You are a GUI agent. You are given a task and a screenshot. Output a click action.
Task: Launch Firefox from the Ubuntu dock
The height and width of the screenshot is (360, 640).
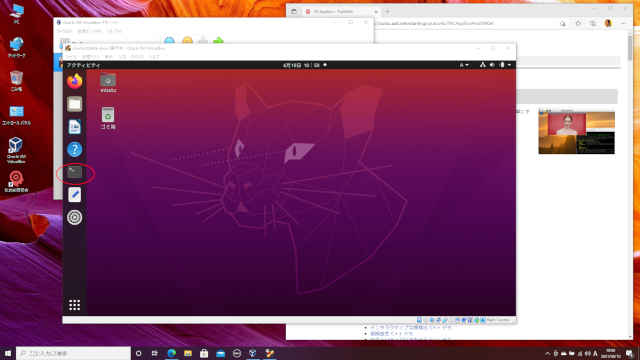[x=75, y=81]
